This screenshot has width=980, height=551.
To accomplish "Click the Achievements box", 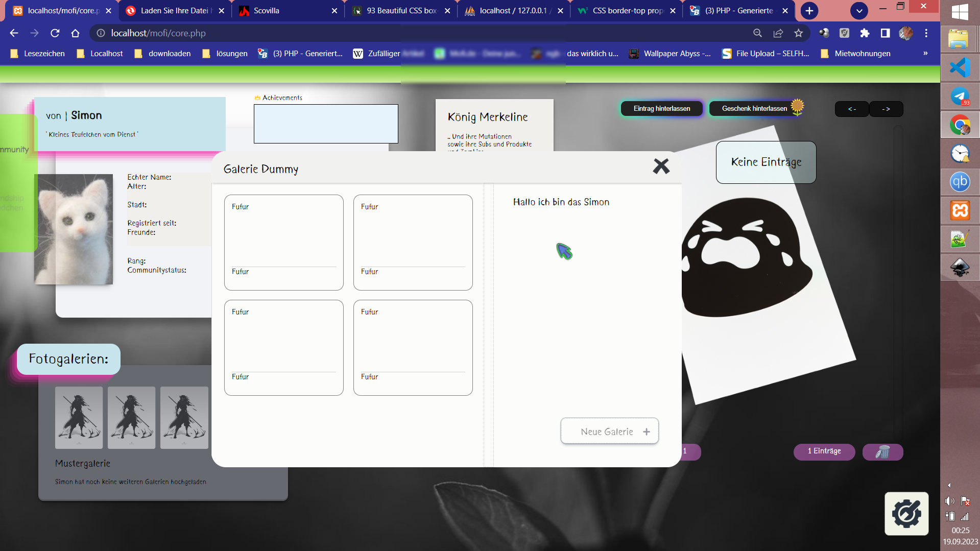I will click(326, 124).
